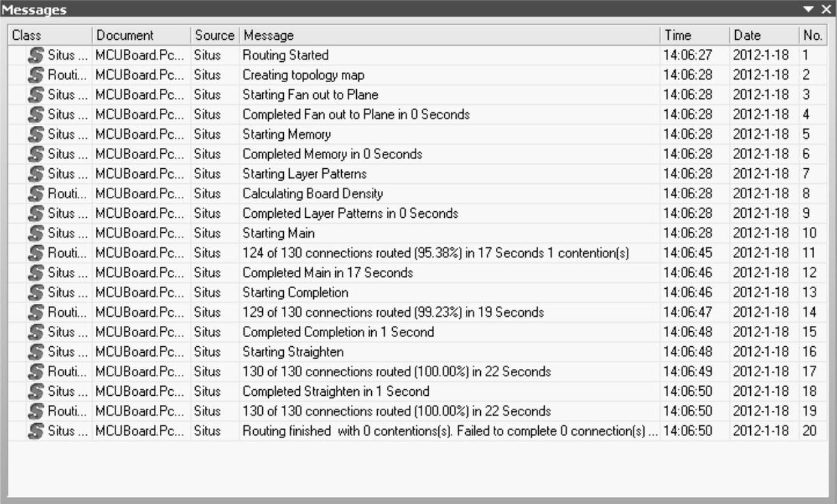This screenshot has height=504, width=837.
Task: Sort messages by the Class column header
Action: coord(50,35)
